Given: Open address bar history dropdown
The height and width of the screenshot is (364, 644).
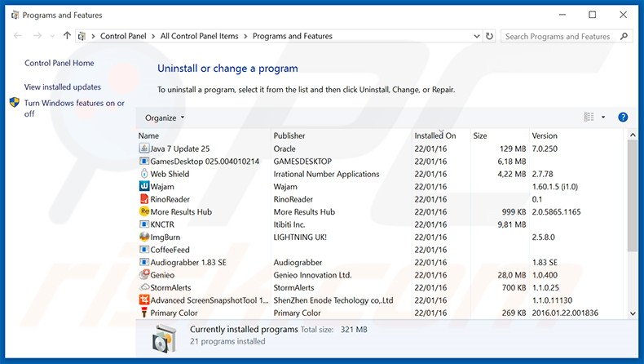Looking at the screenshot, I should pyautogui.click(x=475, y=36).
